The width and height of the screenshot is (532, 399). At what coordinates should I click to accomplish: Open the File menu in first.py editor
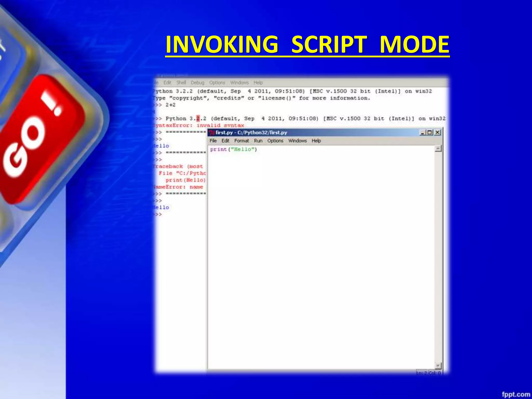pos(213,141)
